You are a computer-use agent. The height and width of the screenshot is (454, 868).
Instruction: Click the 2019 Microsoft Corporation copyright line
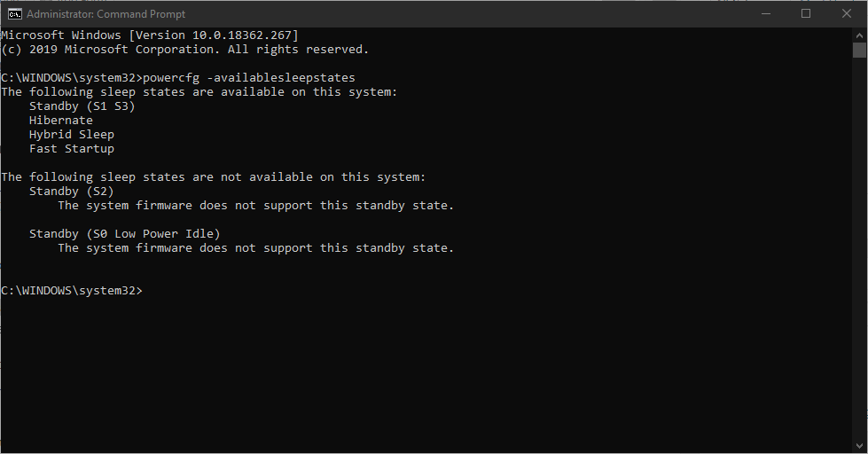(x=185, y=50)
